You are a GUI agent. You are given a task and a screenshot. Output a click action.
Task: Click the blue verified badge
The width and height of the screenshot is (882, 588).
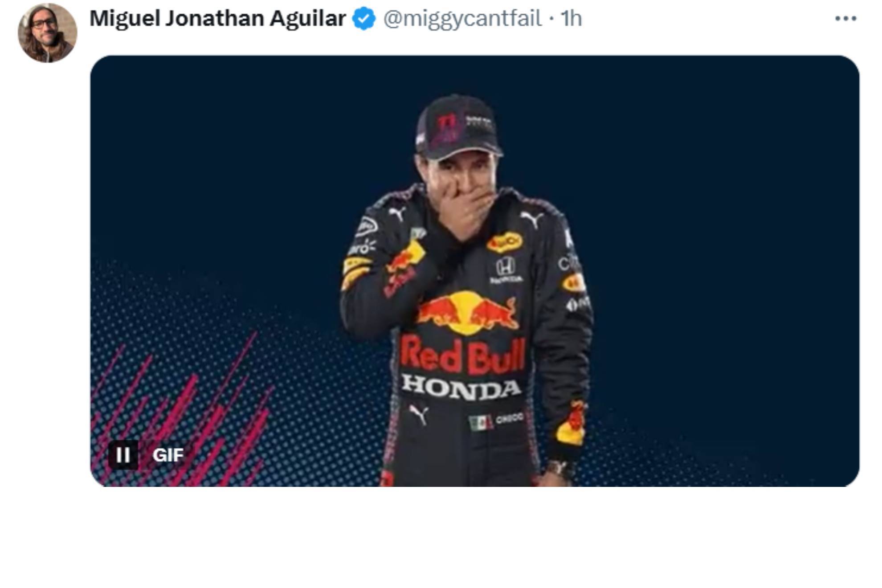tap(364, 19)
